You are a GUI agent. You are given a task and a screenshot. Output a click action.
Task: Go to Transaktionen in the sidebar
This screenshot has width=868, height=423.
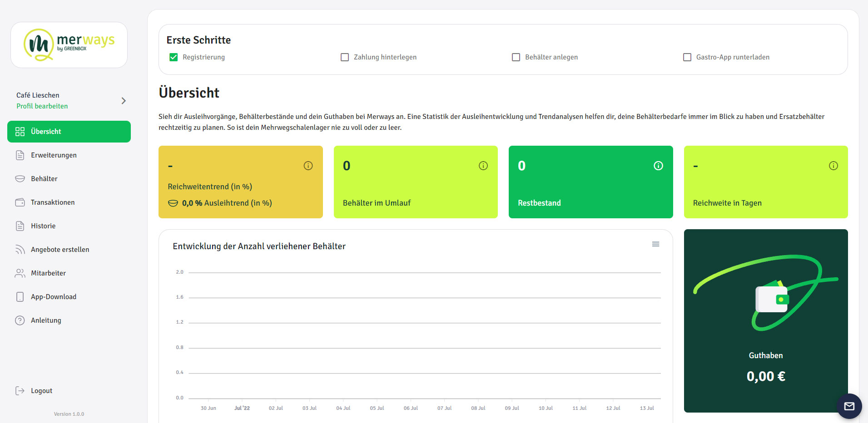pos(53,202)
